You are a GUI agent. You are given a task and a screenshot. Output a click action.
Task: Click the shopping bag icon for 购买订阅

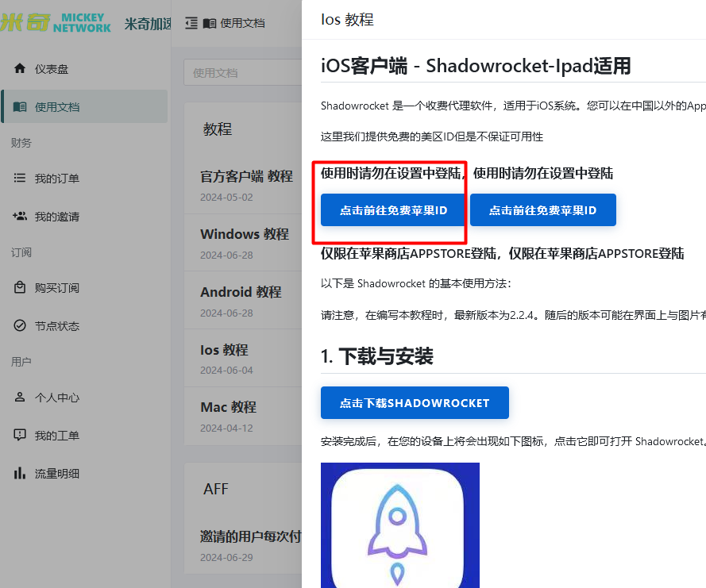coord(20,287)
